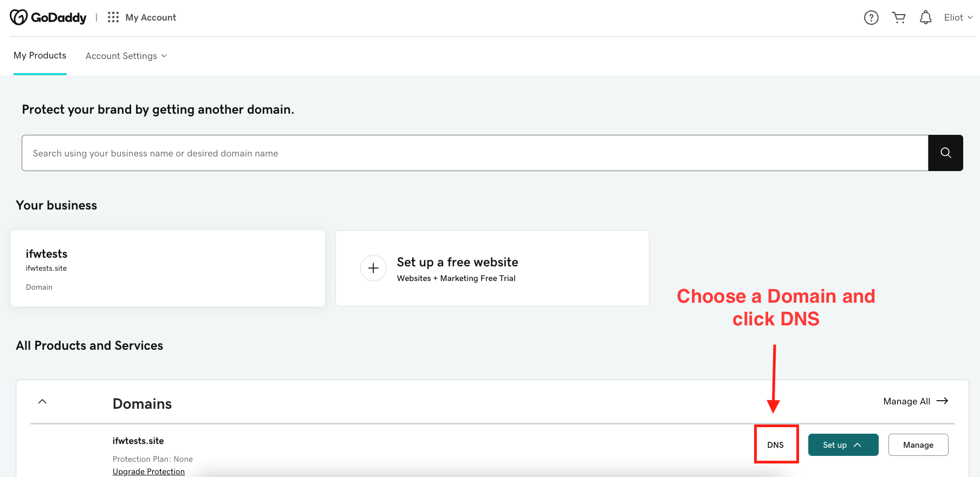Click the domain search magnifier button
This screenshot has width=980, height=477.
945,153
